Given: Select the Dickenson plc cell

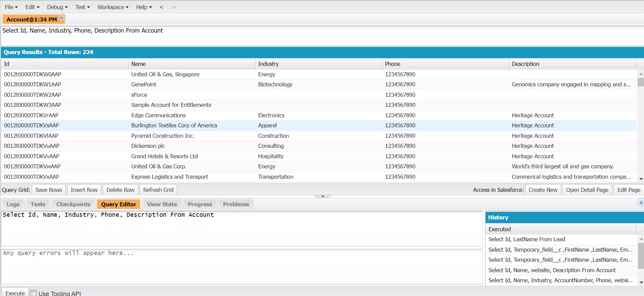Looking at the screenshot, I should [x=192, y=146].
